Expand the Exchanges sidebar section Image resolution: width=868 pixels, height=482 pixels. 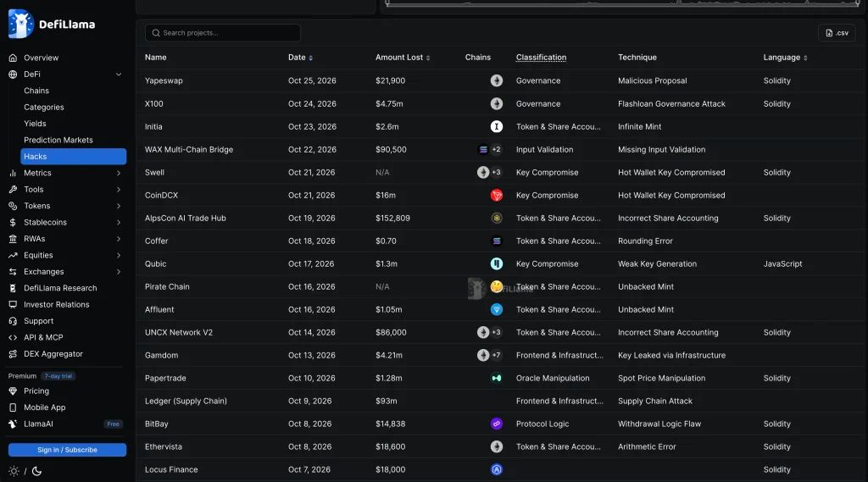(119, 272)
